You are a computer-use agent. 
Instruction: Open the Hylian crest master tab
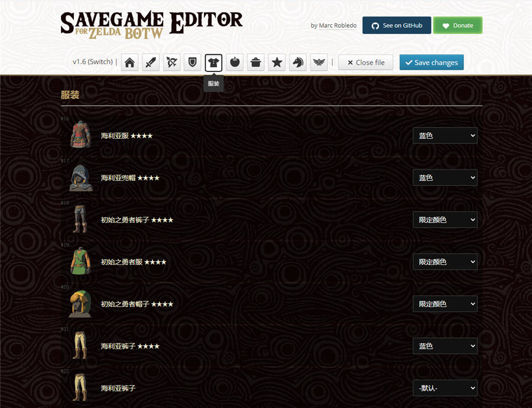click(319, 63)
